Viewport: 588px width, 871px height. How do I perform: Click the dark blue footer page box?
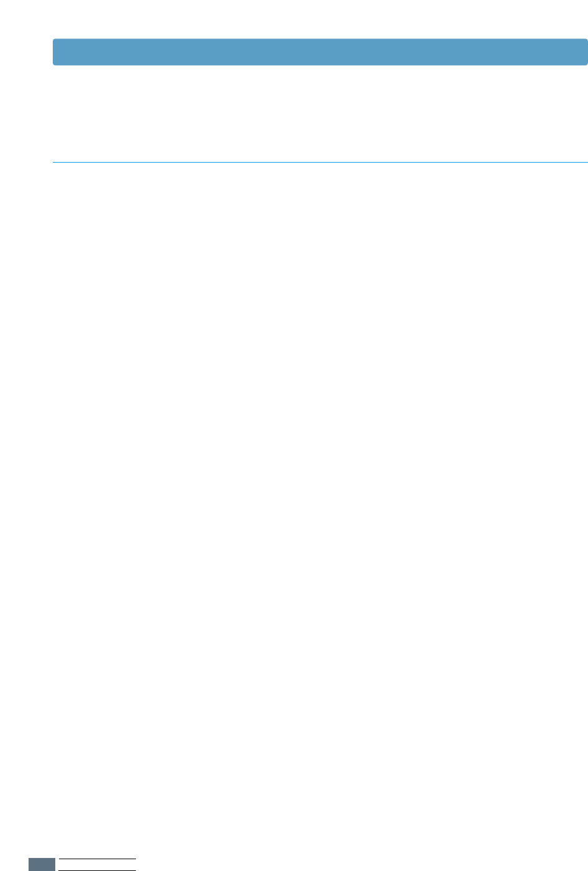coord(42,864)
